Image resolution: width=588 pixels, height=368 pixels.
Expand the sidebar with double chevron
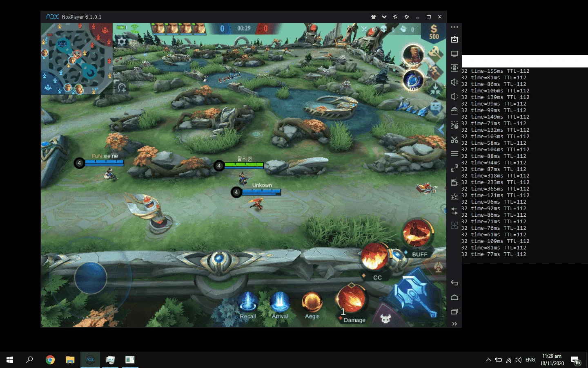454,324
